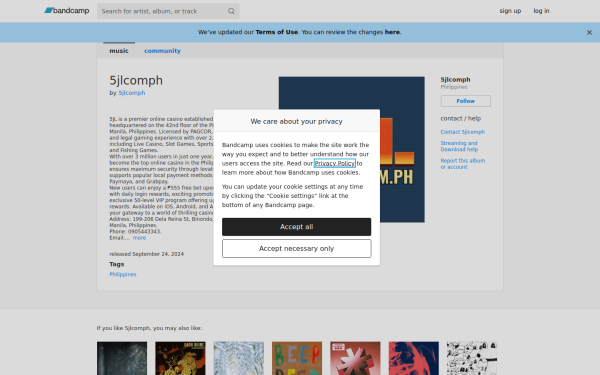Open the red and navy recommended album
The width and height of the screenshot is (600, 375).
414,358
